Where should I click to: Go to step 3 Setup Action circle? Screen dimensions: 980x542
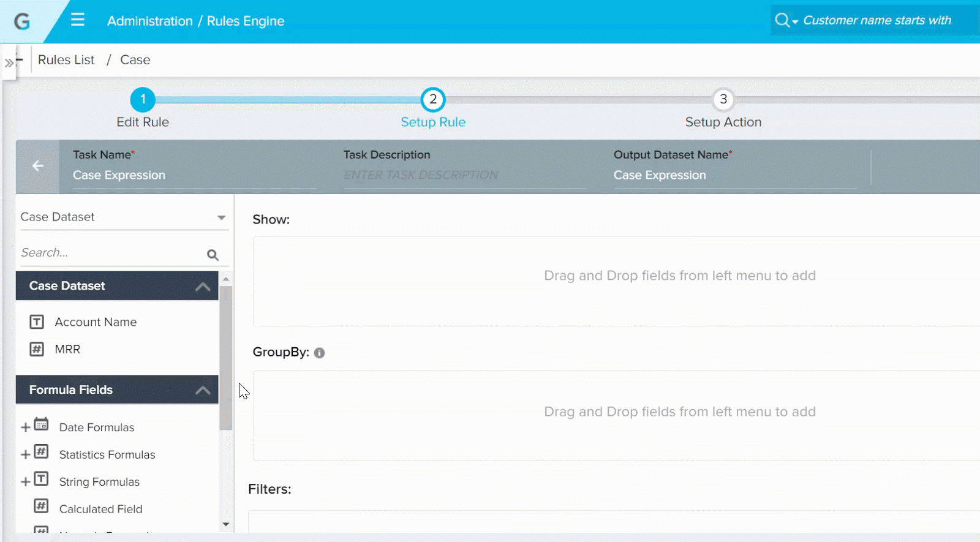[723, 99]
